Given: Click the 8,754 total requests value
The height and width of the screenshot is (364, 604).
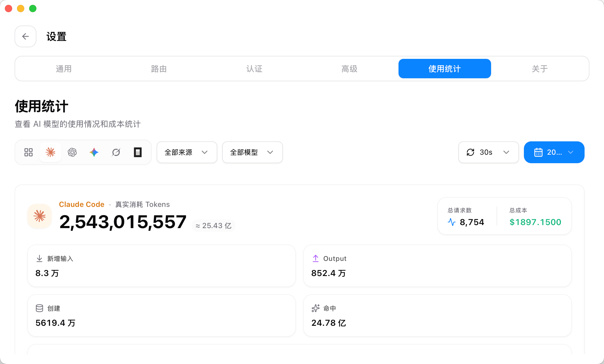Looking at the screenshot, I should (472, 222).
